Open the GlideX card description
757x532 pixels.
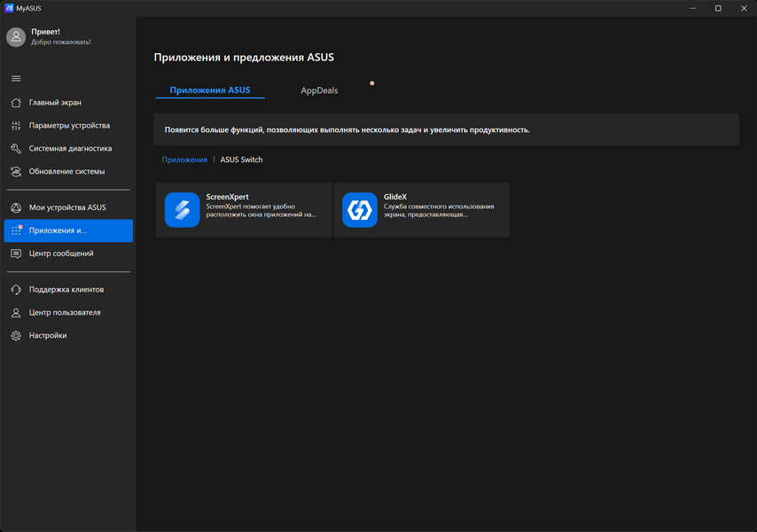(x=439, y=210)
